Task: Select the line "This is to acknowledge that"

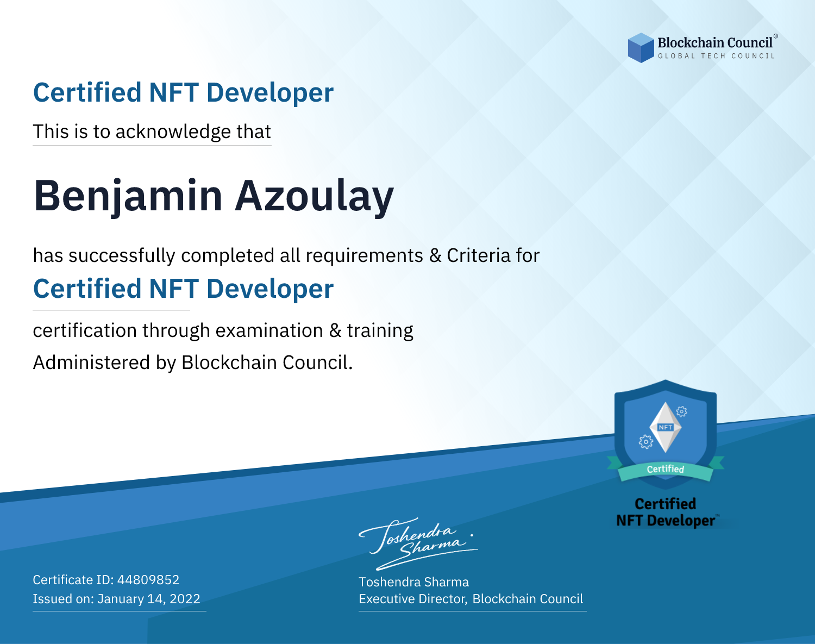Action: click(x=152, y=132)
